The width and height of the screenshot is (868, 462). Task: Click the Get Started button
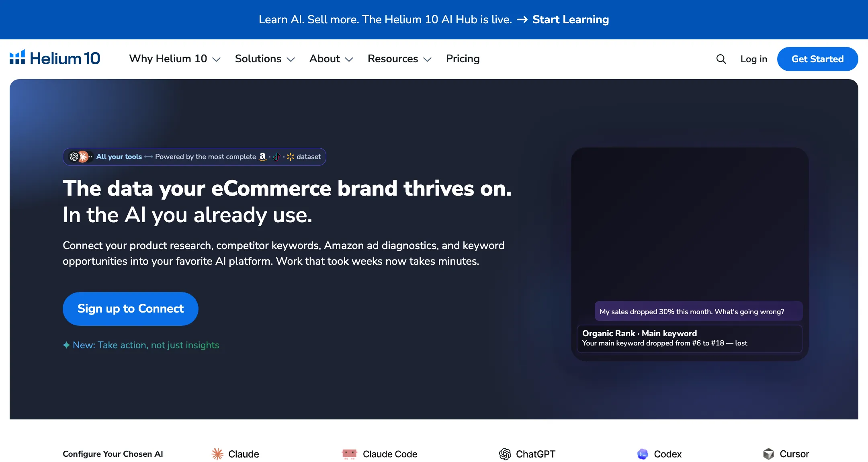817,59
